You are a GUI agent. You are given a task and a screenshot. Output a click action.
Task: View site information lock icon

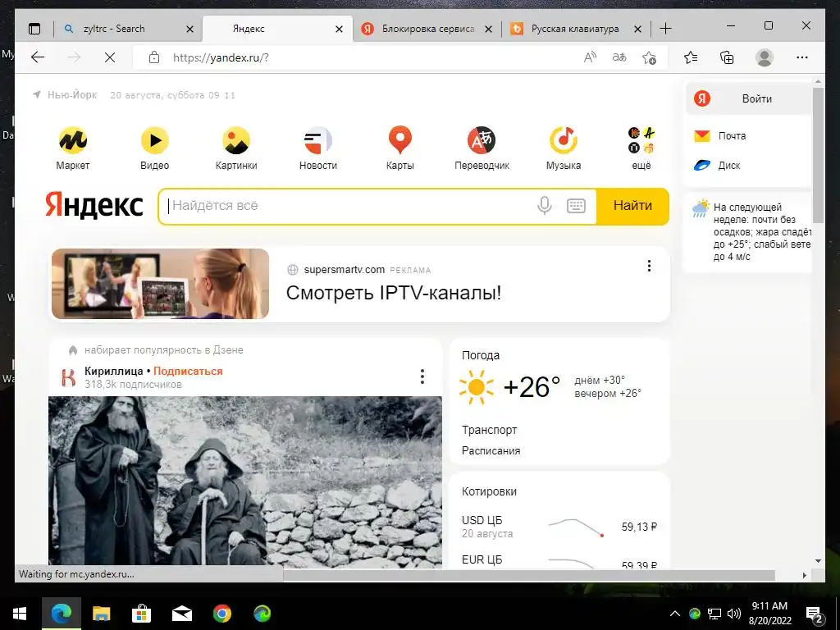coord(154,57)
